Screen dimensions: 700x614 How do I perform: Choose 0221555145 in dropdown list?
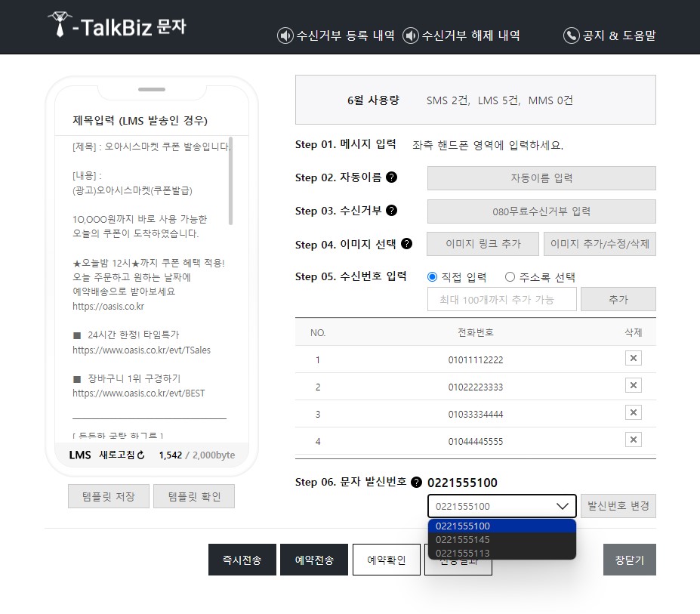(x=502, y=539)
